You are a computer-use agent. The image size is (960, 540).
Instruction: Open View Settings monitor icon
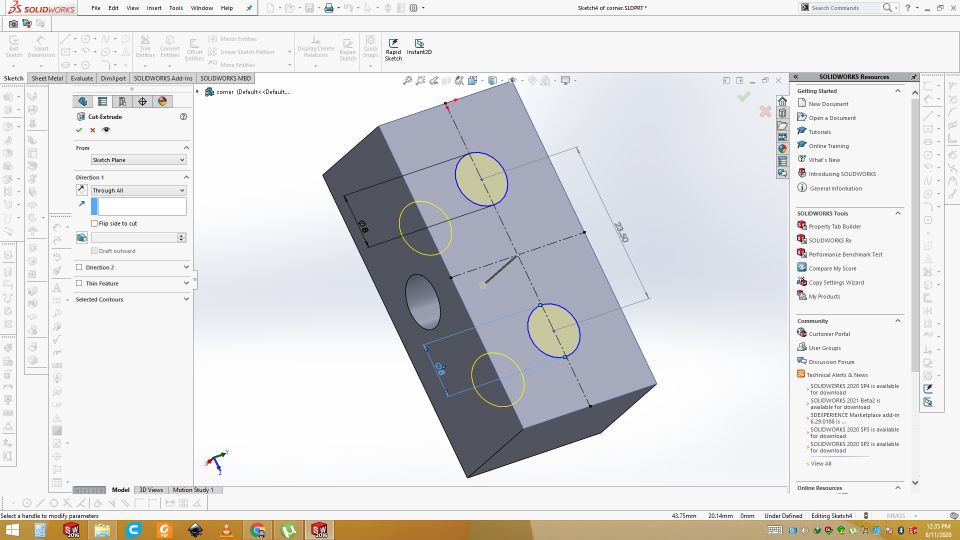coord(565,80)
